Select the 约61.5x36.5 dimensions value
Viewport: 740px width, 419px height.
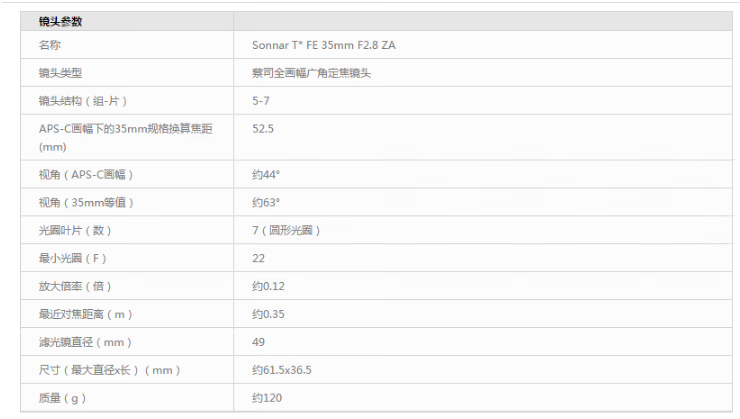[282, 370]
